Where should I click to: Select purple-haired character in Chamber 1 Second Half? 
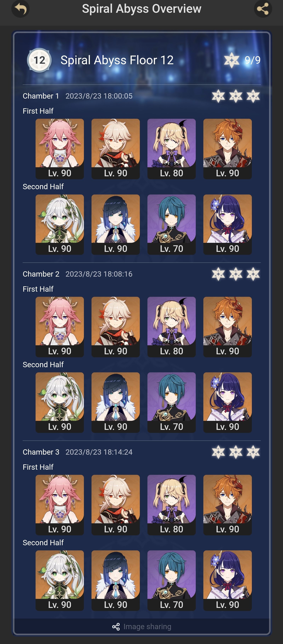tap(227, 225)
